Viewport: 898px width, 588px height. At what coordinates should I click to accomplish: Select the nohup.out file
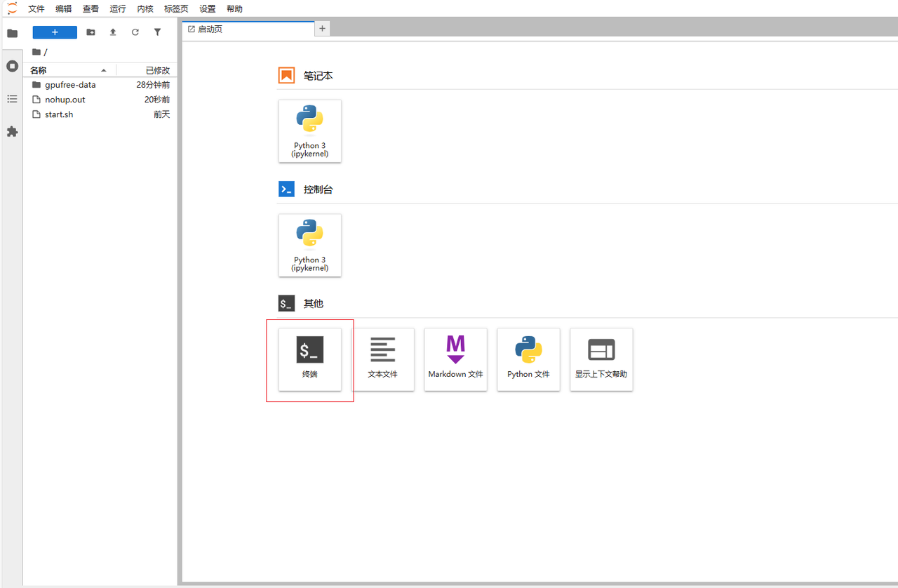point(100,100)
